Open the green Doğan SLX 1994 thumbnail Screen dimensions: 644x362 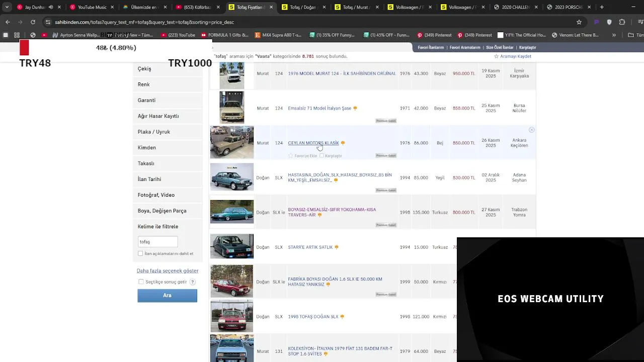pyautogui.click(x=232, y=177)
